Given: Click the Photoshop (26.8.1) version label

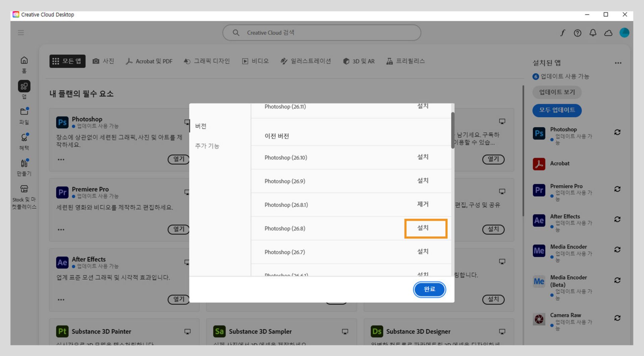Looking at the screenshot, I should [x=286, y=205].
